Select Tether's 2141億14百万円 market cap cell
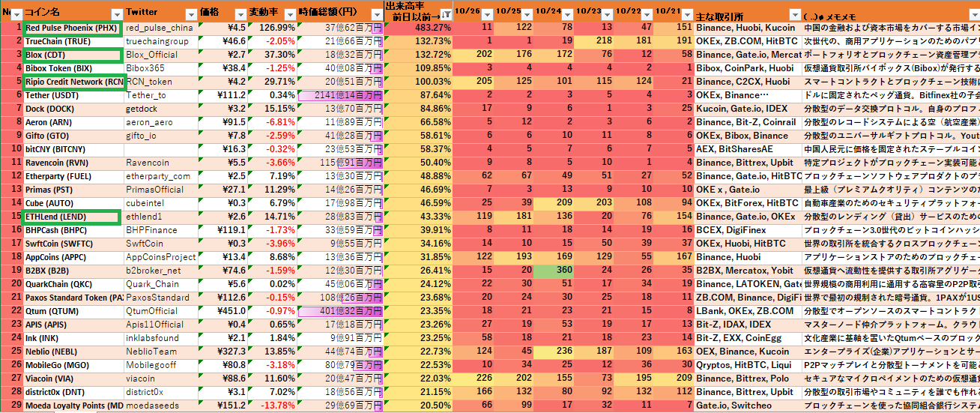Image resolution: width=980 pixels, height=413 pixels. click(339, 95)
